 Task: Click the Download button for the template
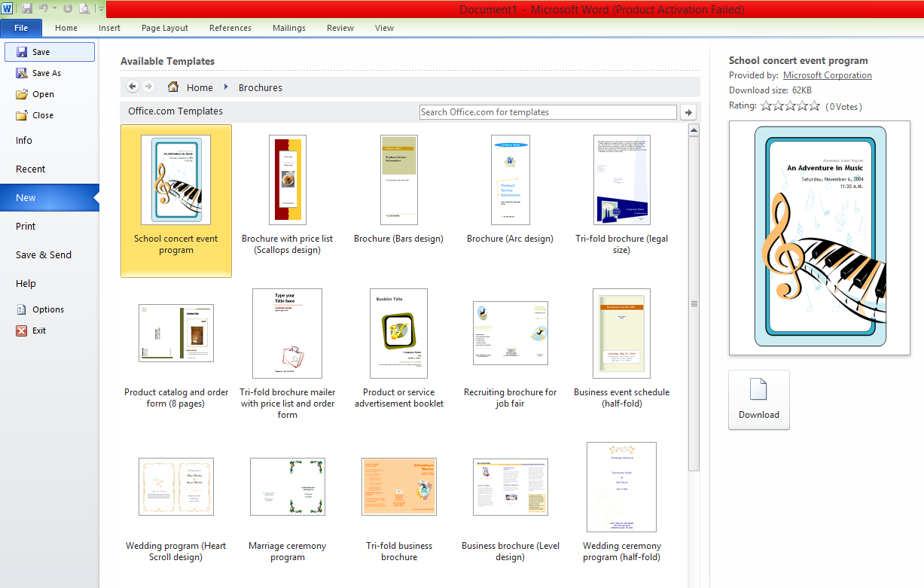(758, 400)
